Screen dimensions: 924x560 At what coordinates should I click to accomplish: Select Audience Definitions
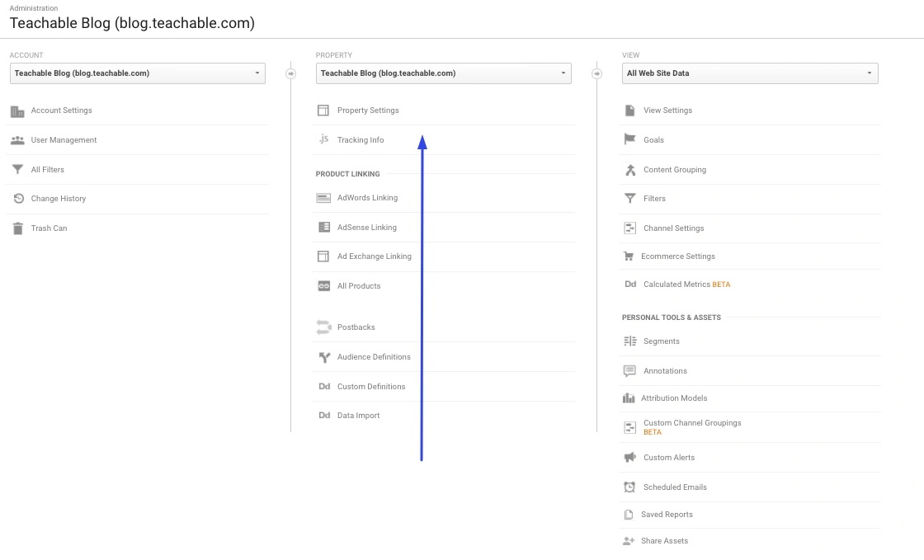click(x=374, y=356)
